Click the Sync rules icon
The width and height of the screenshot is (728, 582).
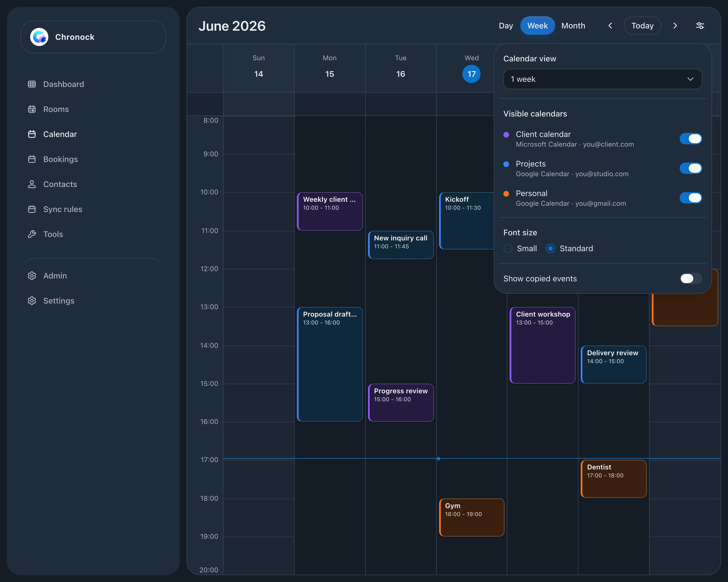coord(32,209)
